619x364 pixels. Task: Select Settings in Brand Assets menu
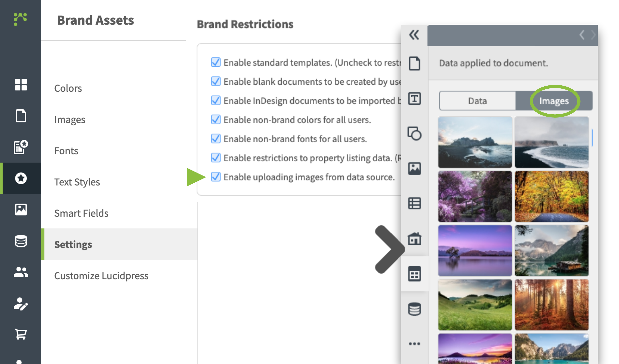point(119,244)
